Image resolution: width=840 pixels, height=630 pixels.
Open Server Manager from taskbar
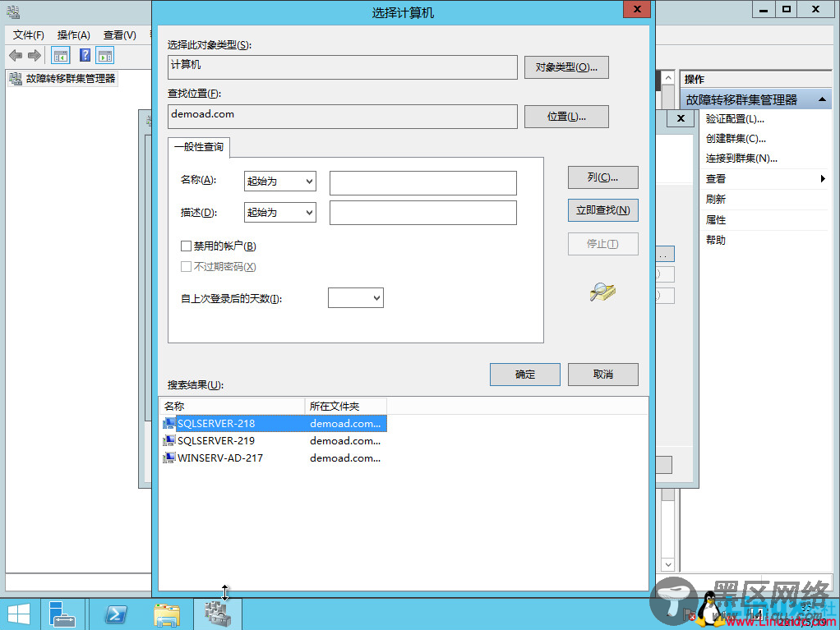[x=62, y=614]
